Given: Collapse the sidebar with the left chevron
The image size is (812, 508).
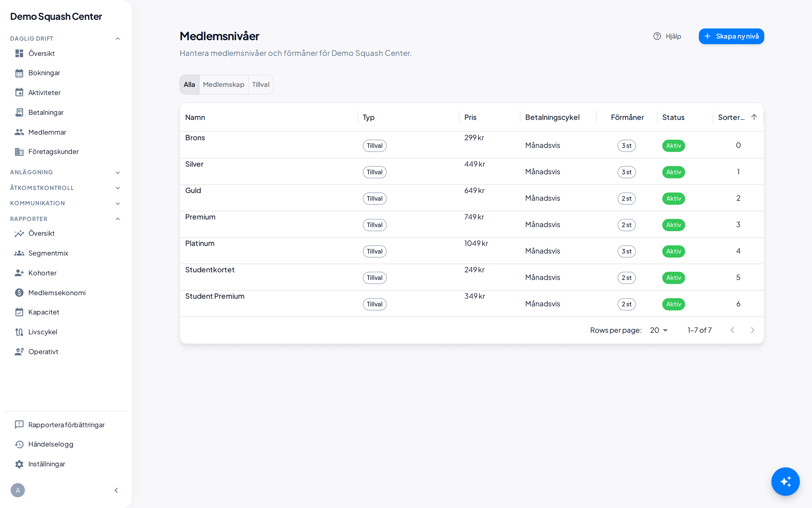Looking at the screenshot, I should tap(116, 490).
